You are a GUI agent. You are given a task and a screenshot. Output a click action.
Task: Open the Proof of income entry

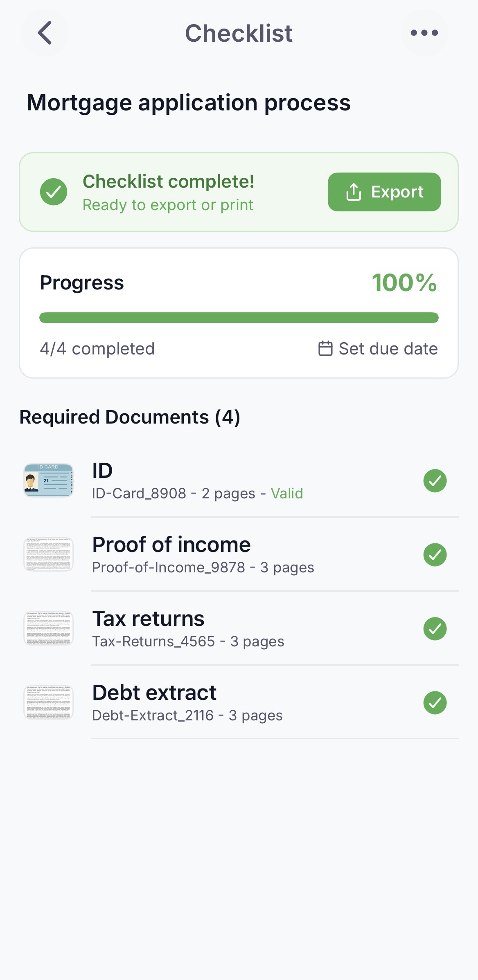tap(205, 554)
